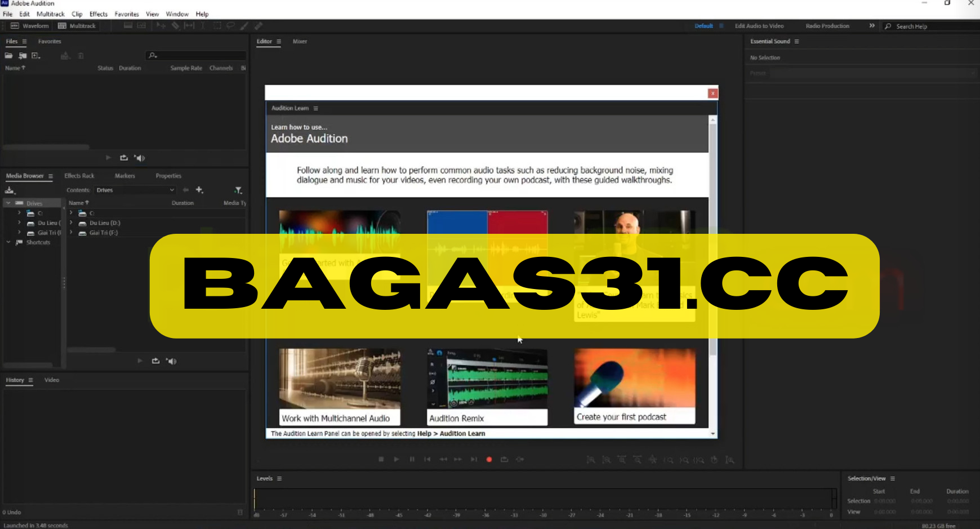Select the Lasso Selection tool
The height and width of the screenshot is (529, 980).
pos(230,25)
